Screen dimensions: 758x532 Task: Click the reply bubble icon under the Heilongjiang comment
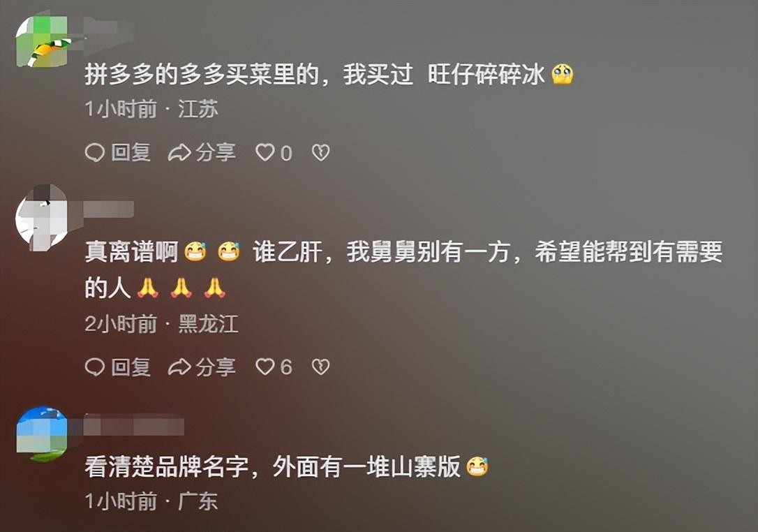95,367
